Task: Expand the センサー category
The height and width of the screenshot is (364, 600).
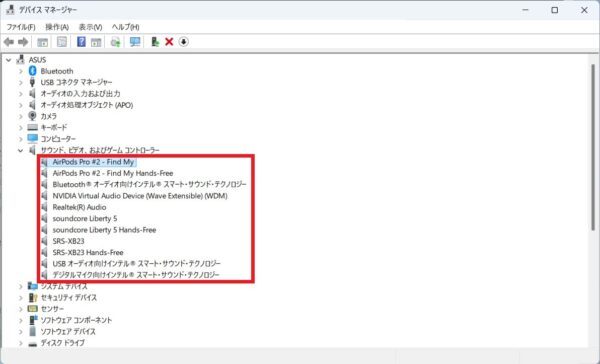Action: 21,309
